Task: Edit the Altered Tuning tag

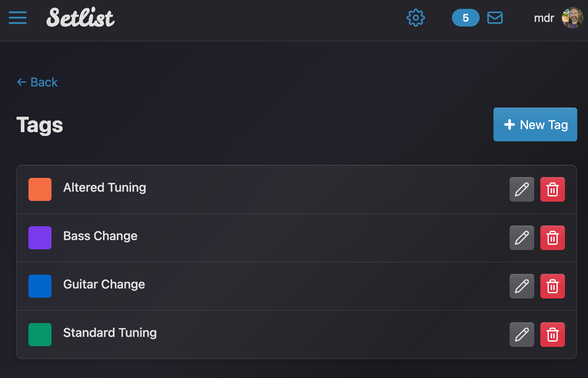Action: [x=522, y=189]
